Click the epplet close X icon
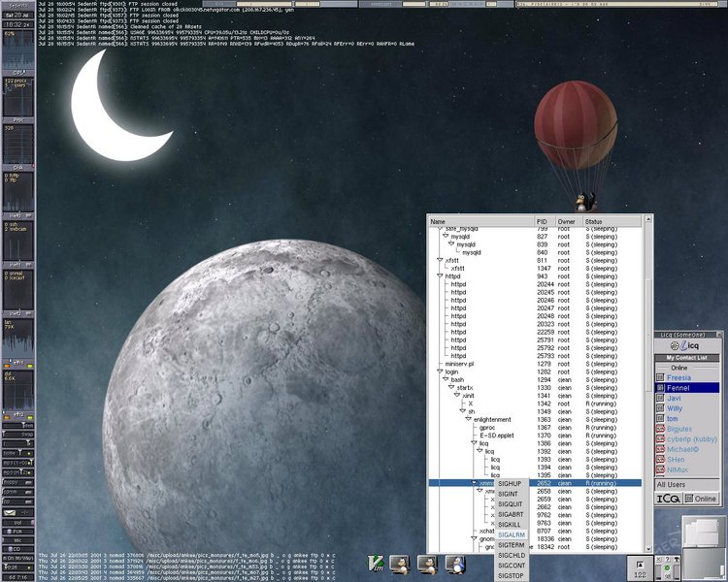 tap(659, 560)
